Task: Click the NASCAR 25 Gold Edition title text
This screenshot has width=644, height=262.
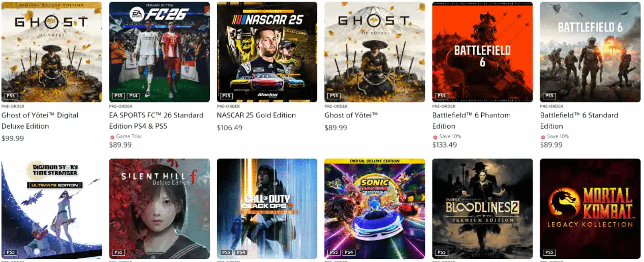Action: coord(256,115)
